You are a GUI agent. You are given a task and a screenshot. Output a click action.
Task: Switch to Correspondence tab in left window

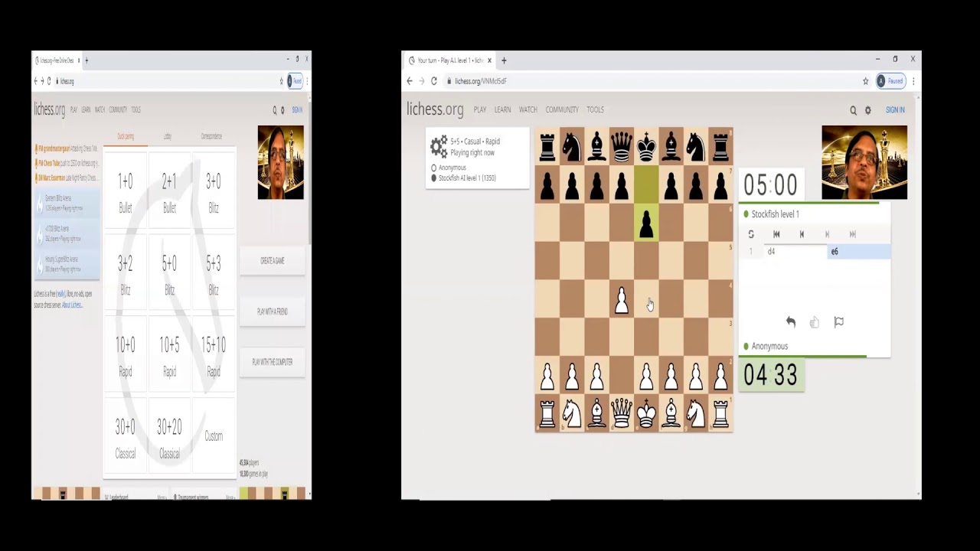coord(211,137)
